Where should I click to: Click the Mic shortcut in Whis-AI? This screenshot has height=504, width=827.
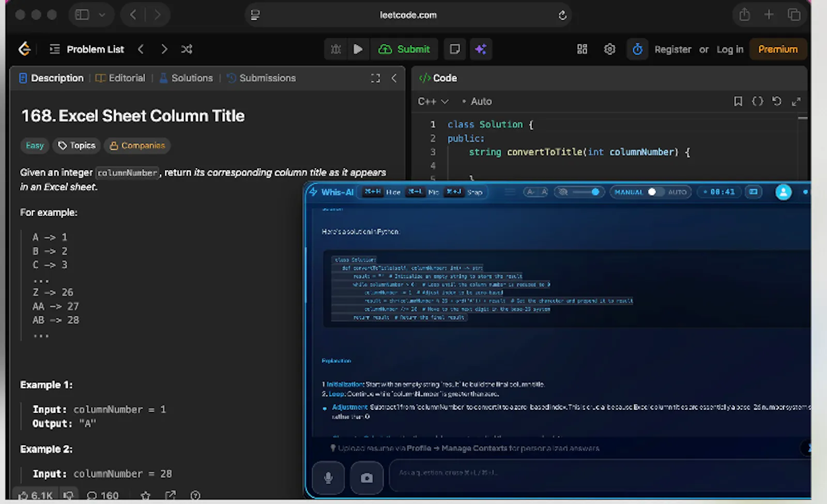[x=423, y=192]
